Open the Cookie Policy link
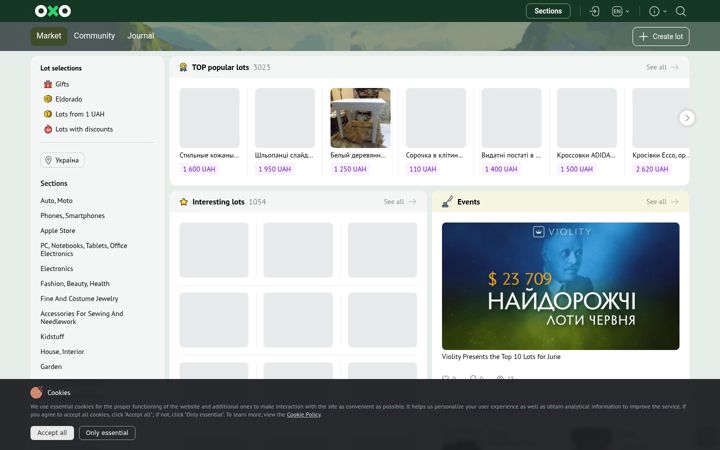Screen dimensions: 720x450 tap(304, 415)
